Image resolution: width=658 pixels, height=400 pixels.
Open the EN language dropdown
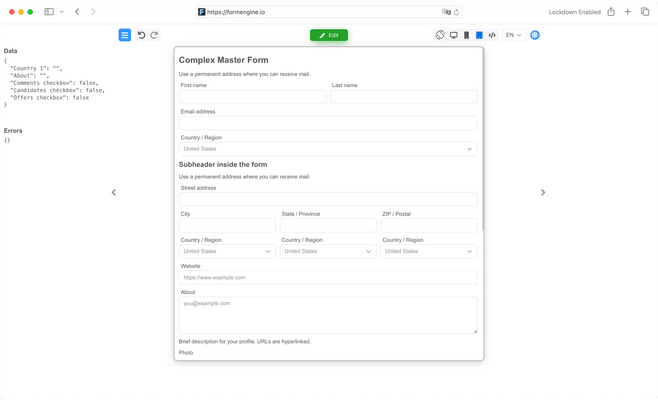[514, 35]
